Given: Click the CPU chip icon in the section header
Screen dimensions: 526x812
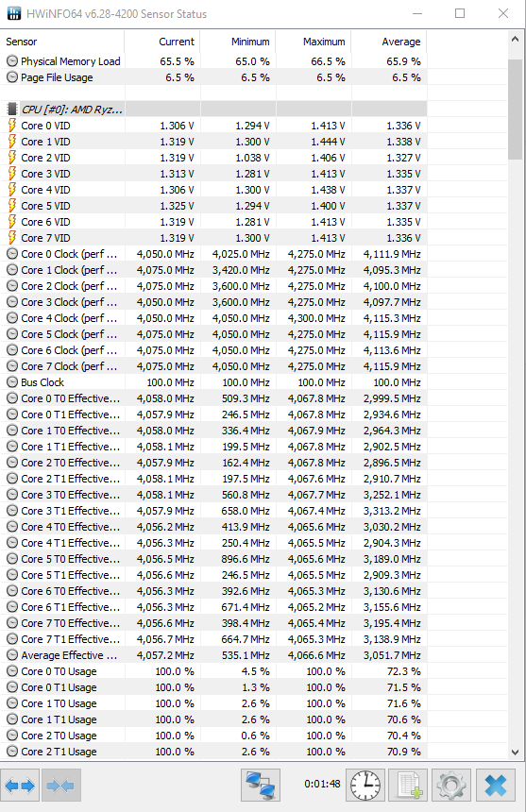Looking at the screenshot, I should tap(12, 110).
